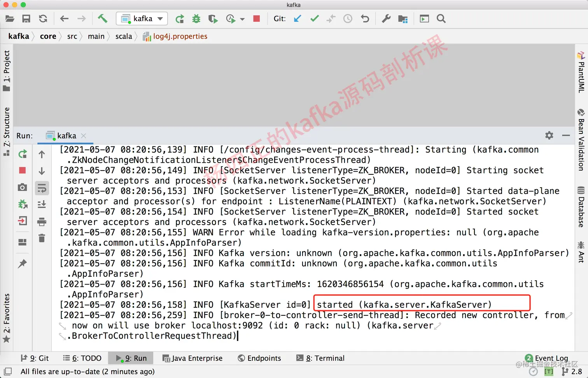Image resolution: width=588 pixels, height=378 pixels.
Task: Open the kafka run configuration dropdown
Action: tap(142, 19)
